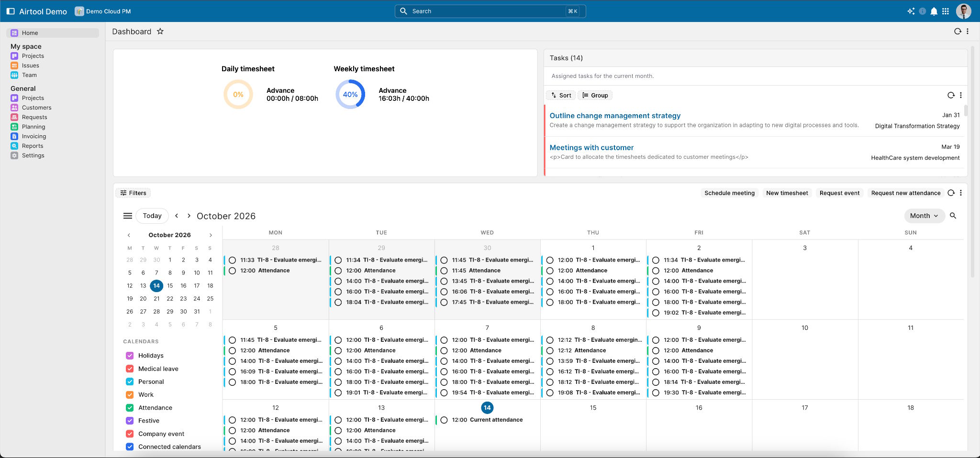980x458 pixels.
Task: Click the Schedule meeting button
Action: [729, 193]
